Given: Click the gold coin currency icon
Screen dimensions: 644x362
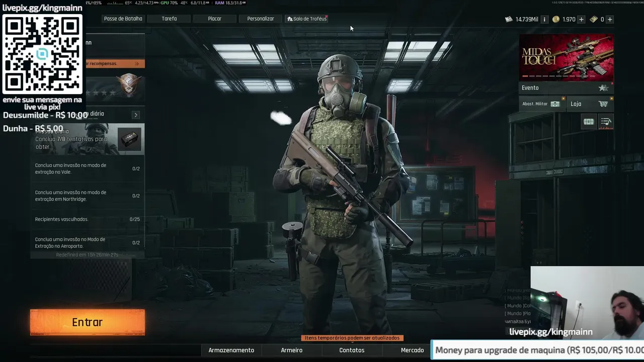Looking at the screenshot, I should 555,20.
